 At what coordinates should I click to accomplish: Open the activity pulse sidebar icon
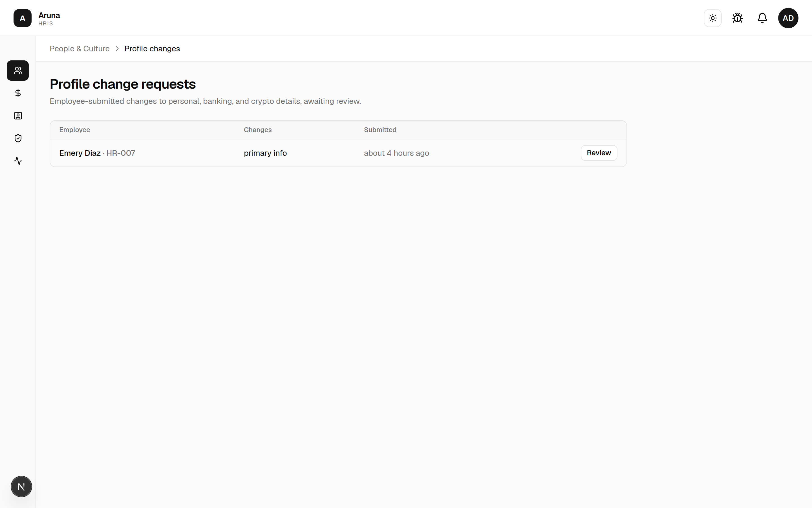[18, 161]
